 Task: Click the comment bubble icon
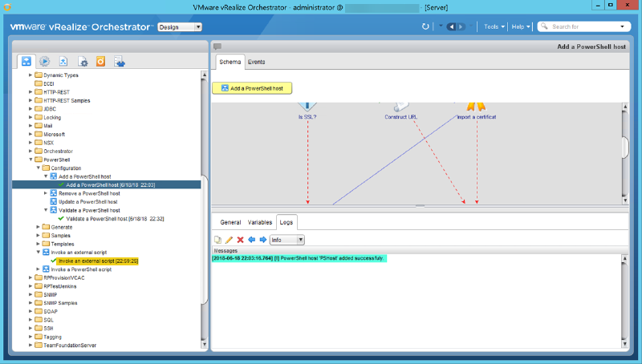(x=217, y=47)
